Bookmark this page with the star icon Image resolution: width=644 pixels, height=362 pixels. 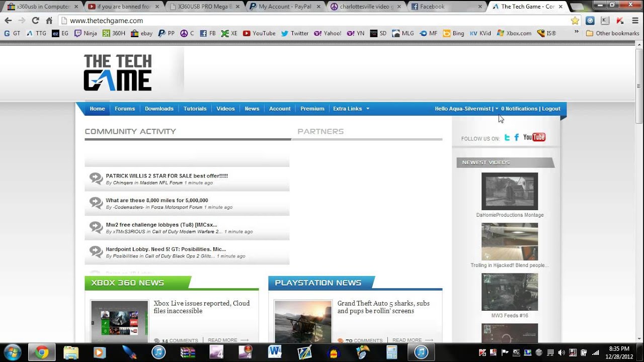(575, 21)
